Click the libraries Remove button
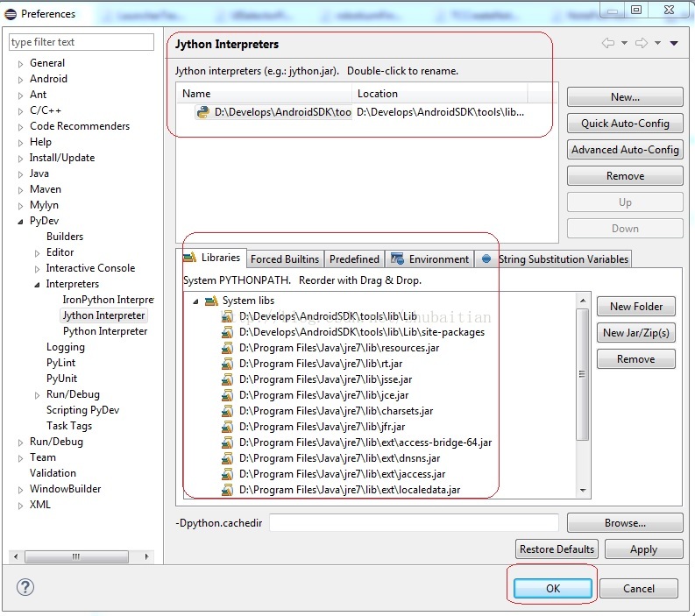Viewport: 695px width, 616px height. (x=636, y=359)
